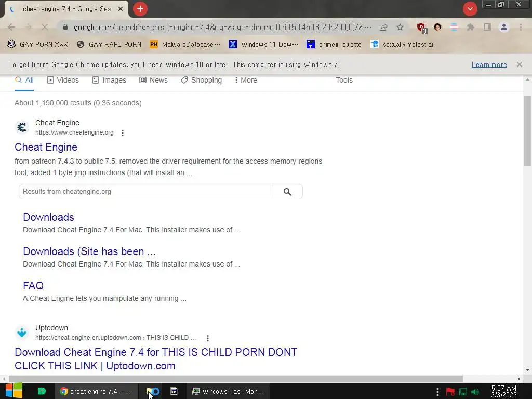Open the tab search dropdown chevron
Viewport: 532px width, 399px height.
[x=470, y=9]
